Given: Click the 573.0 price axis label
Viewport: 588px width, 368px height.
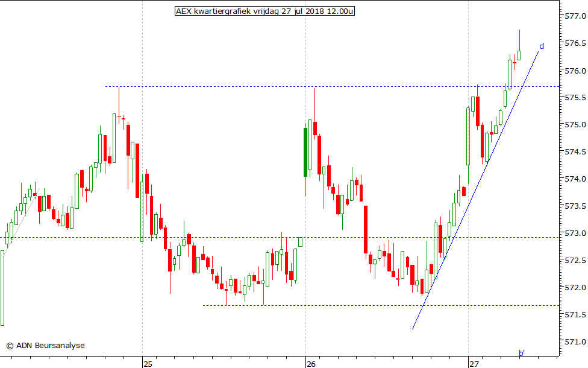Looking at the screenshot, I should (575, 233).
